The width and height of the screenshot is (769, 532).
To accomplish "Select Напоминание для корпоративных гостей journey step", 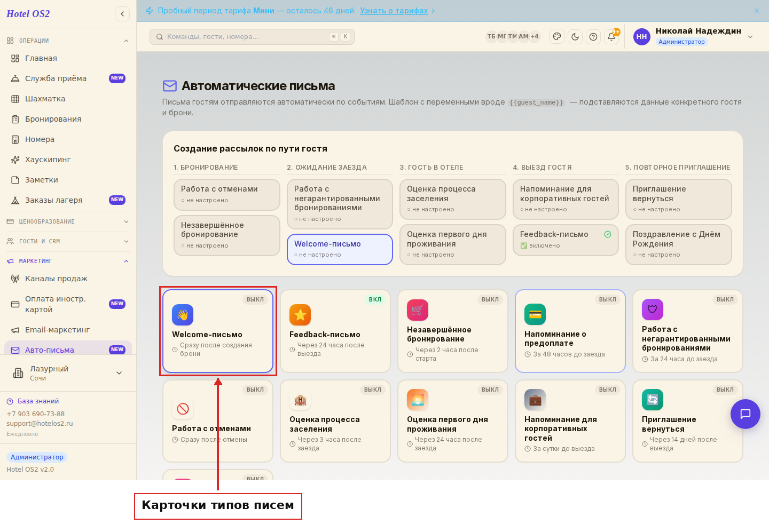I will coord(566,199).
